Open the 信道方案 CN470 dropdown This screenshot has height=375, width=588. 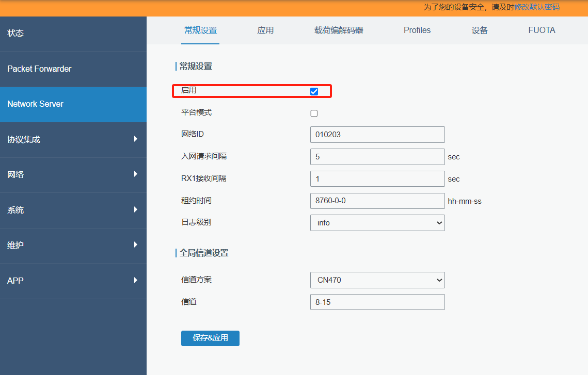pos(377,280)
